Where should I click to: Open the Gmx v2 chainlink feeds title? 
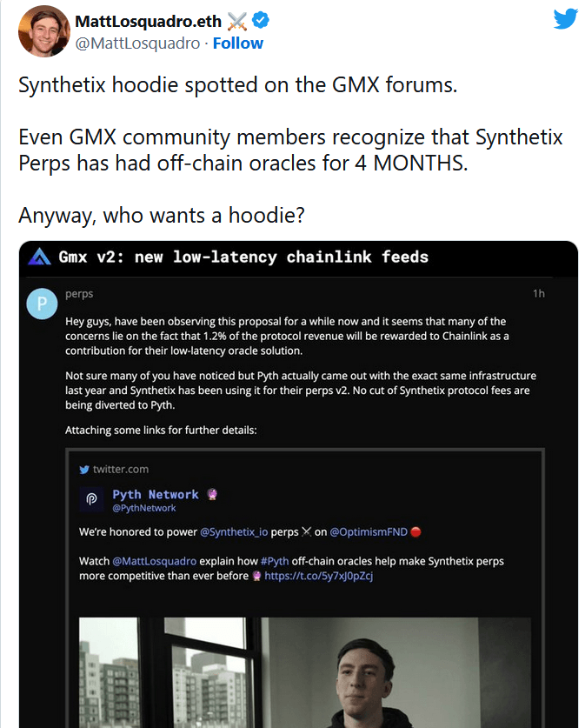[x=243, y=257]
